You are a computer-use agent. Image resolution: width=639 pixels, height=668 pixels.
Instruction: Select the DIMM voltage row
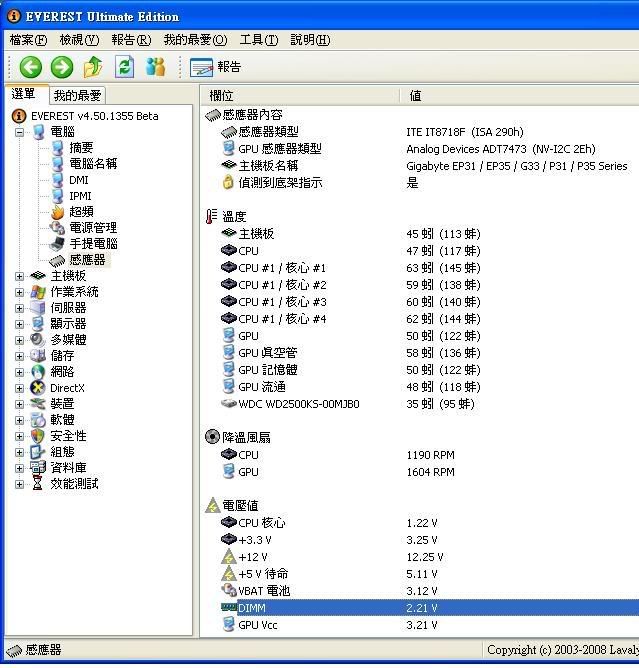(x=252, y=608)
